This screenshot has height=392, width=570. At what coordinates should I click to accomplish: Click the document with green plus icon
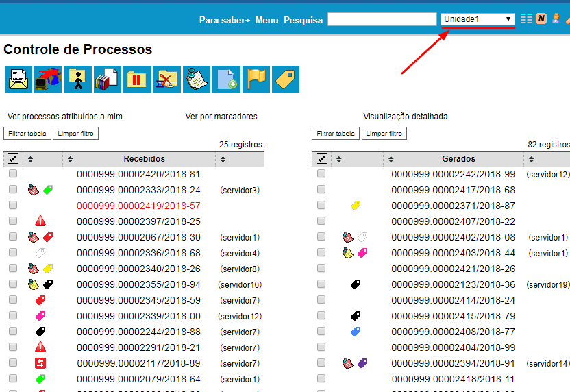coord(226,79)
